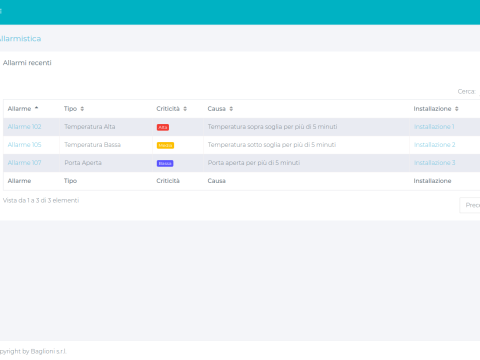Click the footer Tipo label
This screenshot has width=480, height=360.
tap(70, 181)
